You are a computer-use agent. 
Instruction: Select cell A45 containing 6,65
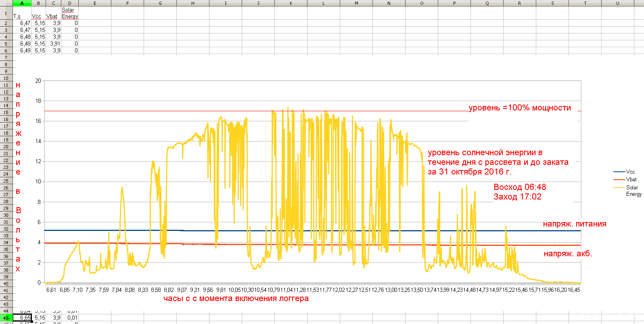click(x=22, y=318)
